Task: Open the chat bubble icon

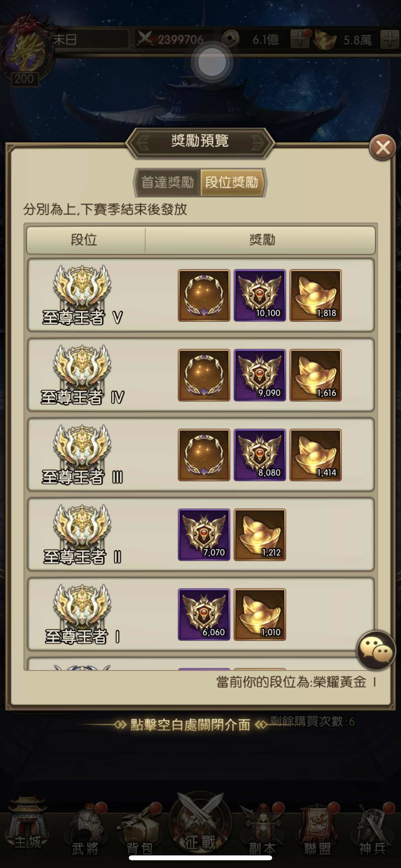Action: pos(376,650)
